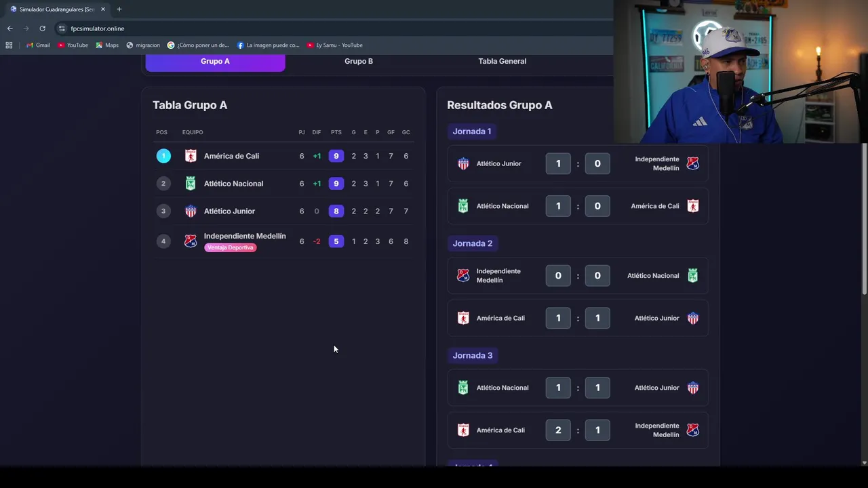Open a new browser tab
The width and height of the screenshot is (868, 488).
click(119, 9)
